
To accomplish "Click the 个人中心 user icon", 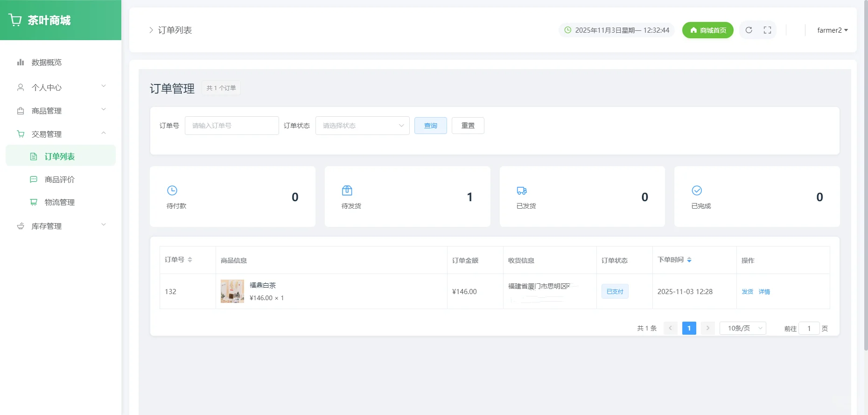I will point(21,87).
